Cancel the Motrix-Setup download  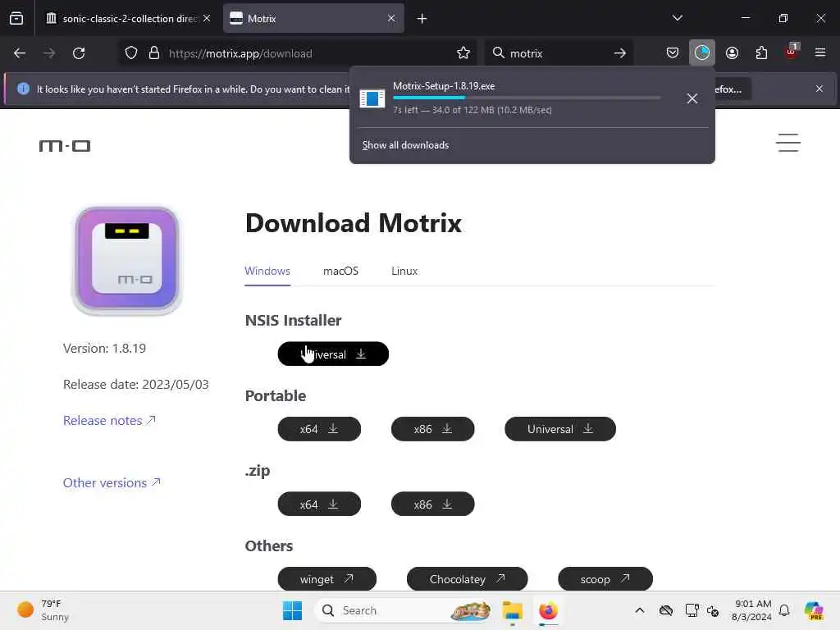692,98
